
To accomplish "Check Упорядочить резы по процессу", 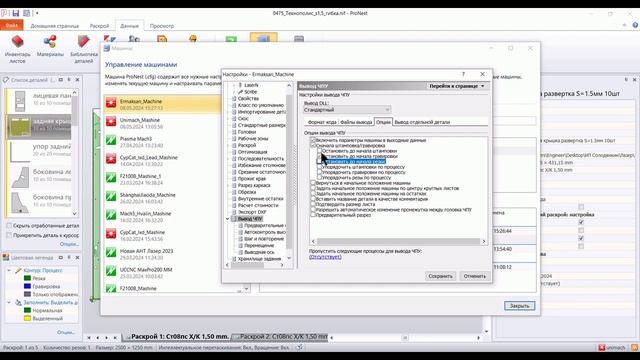I will (319, 178).
